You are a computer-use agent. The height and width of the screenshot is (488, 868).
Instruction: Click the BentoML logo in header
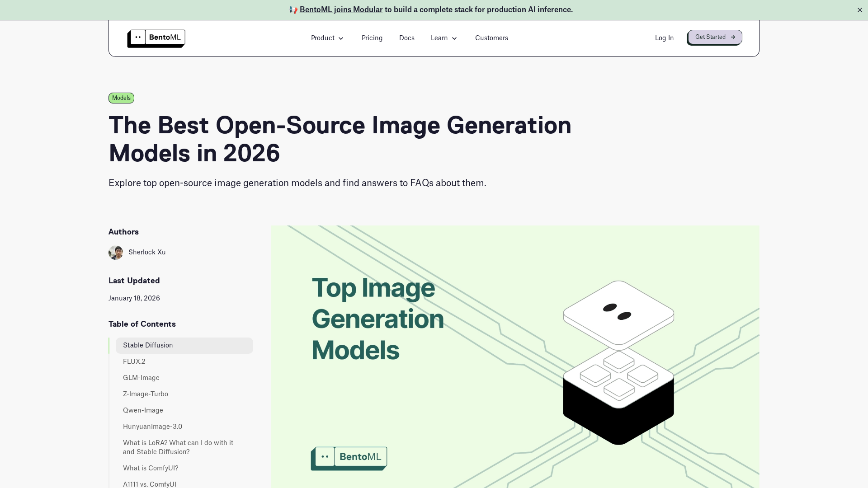point(156,38)
